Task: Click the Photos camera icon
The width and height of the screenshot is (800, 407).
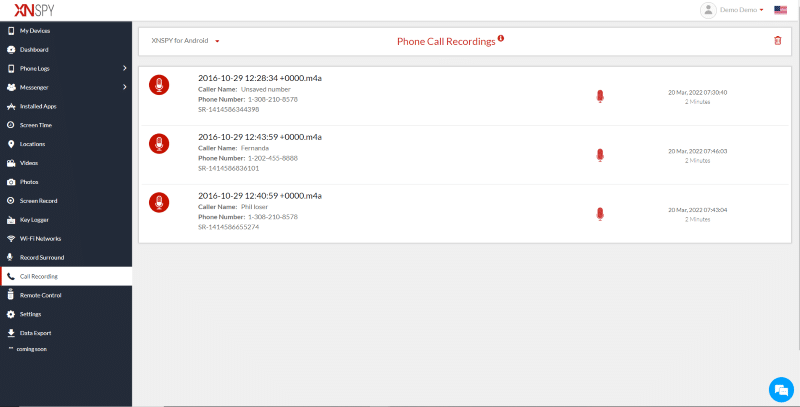Action: [x=11, y=182]
